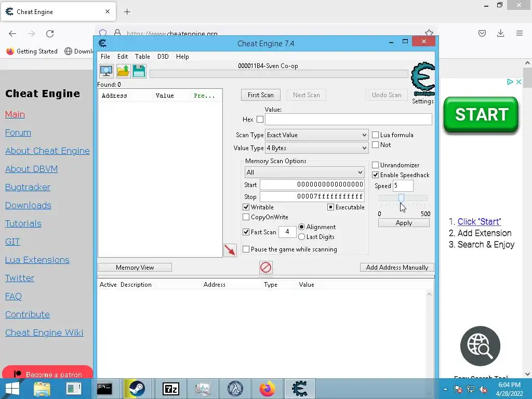Bookmark the page with the star icon
532x399 pixels.
coord(429,33)
